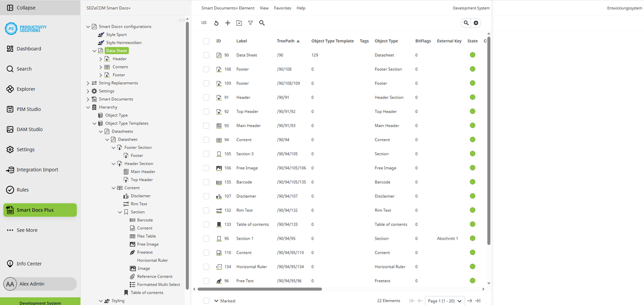The width and height of the screenshot is (644, 305).
Task: Open the gear settings icon on the right
Action: (476, 23)
